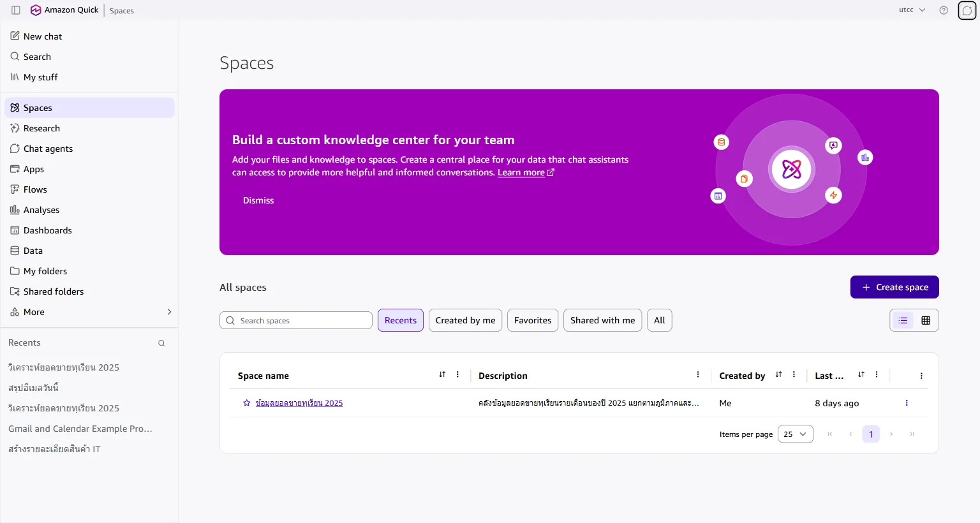980x523 pixels.
Task: Dismiss the knowledge center banner
Action: (x=258, y=200)
